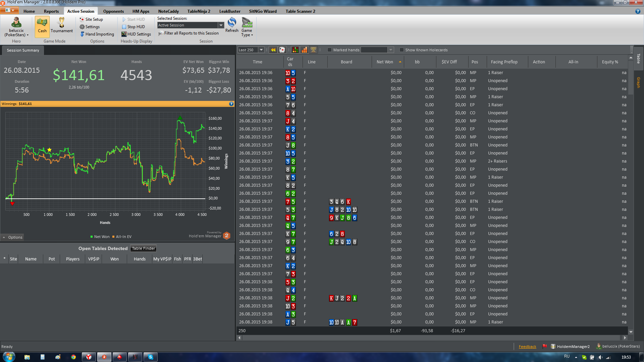
Task: Click the Hold'em Manager 2 logo badge
Action: point(227,236)
